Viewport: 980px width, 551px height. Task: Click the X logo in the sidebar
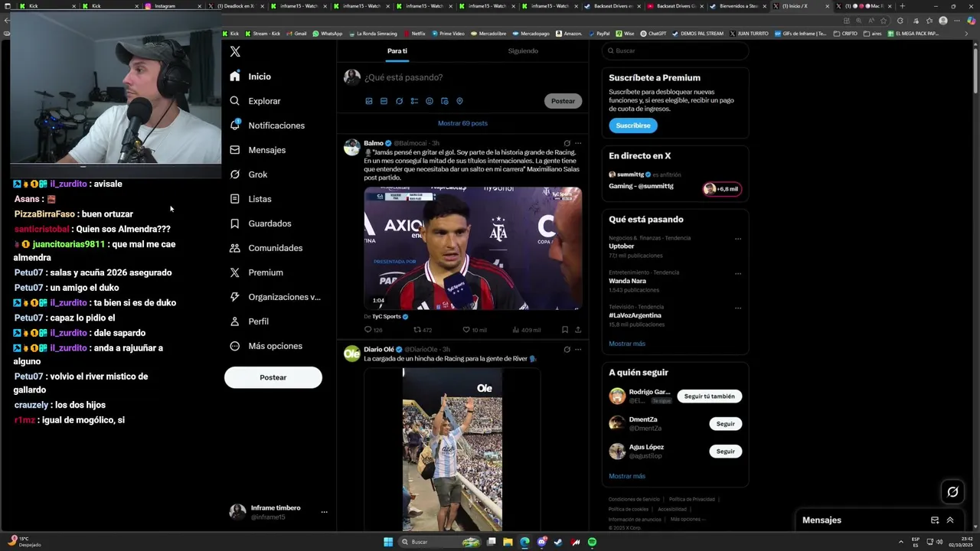[x=235, y=51]
